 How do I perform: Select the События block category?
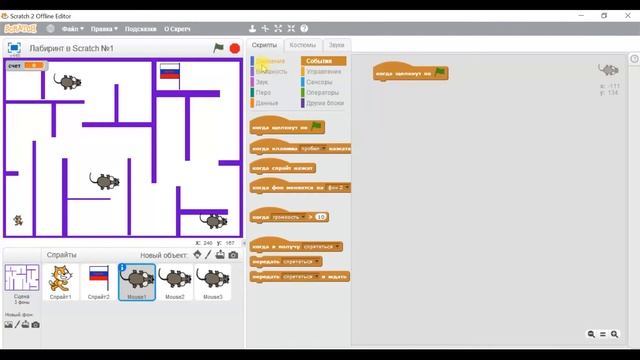tap(324, 61)
